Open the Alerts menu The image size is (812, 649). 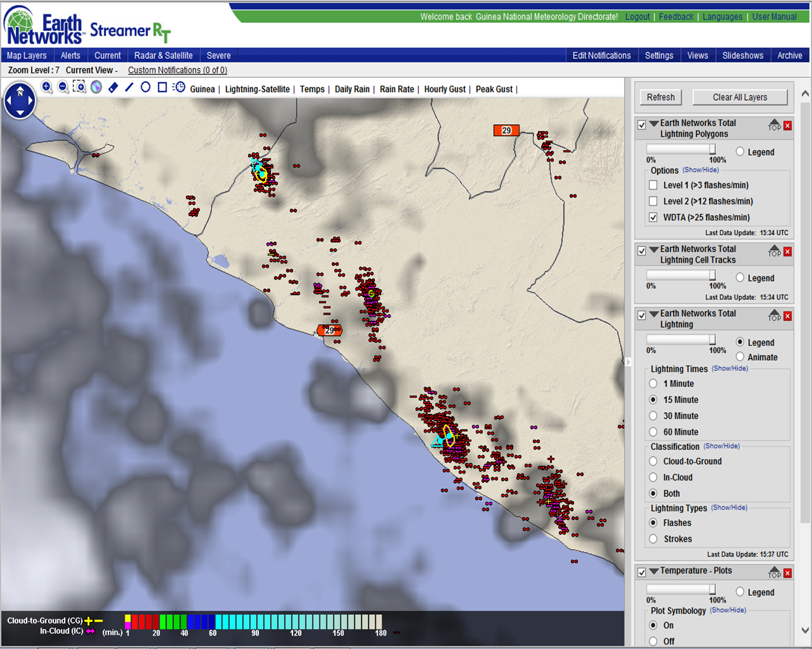[70, 56]
